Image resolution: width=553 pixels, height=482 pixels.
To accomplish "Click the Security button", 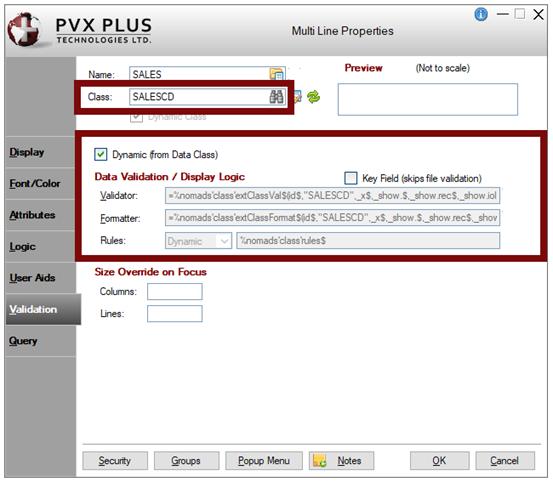I will pyautogui.click(x=115, y=460).
